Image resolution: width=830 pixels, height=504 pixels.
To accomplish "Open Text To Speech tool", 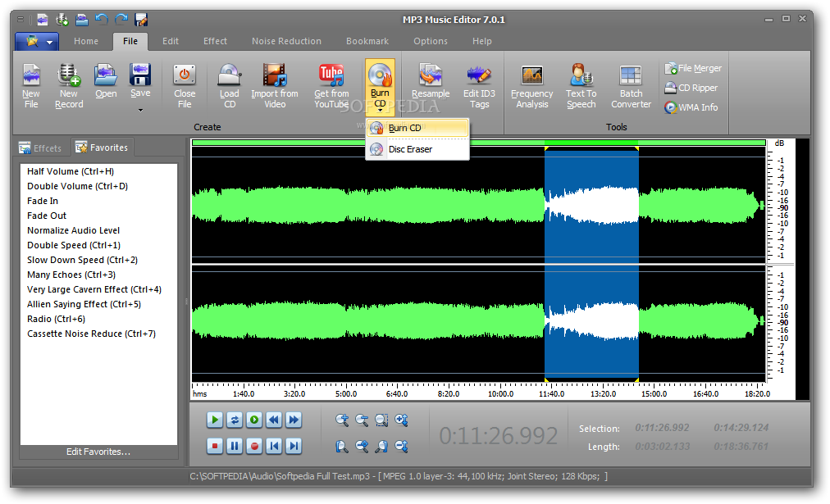I will point(581,86).
